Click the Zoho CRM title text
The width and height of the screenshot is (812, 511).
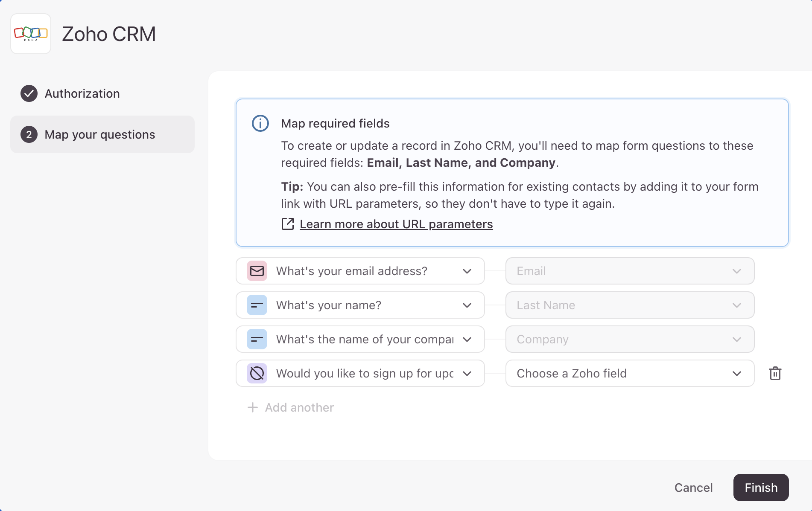(x=109, y=34)
